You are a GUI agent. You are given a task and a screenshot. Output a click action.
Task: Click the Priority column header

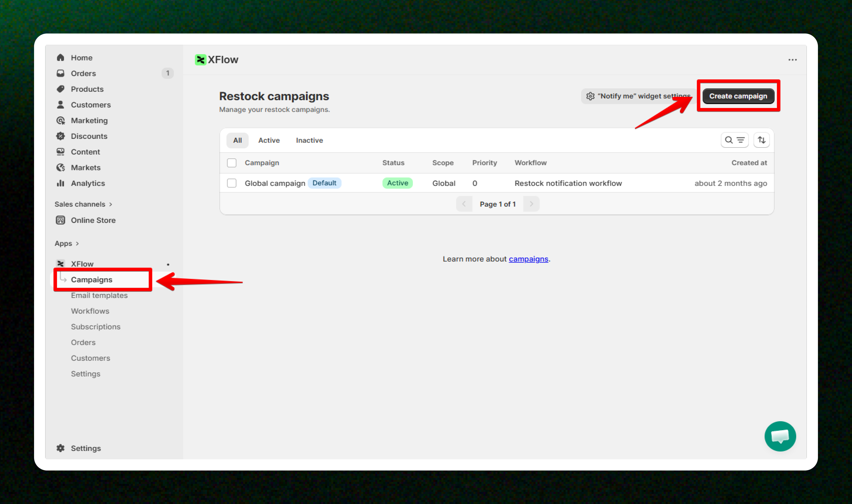click(x=484, y=163)
